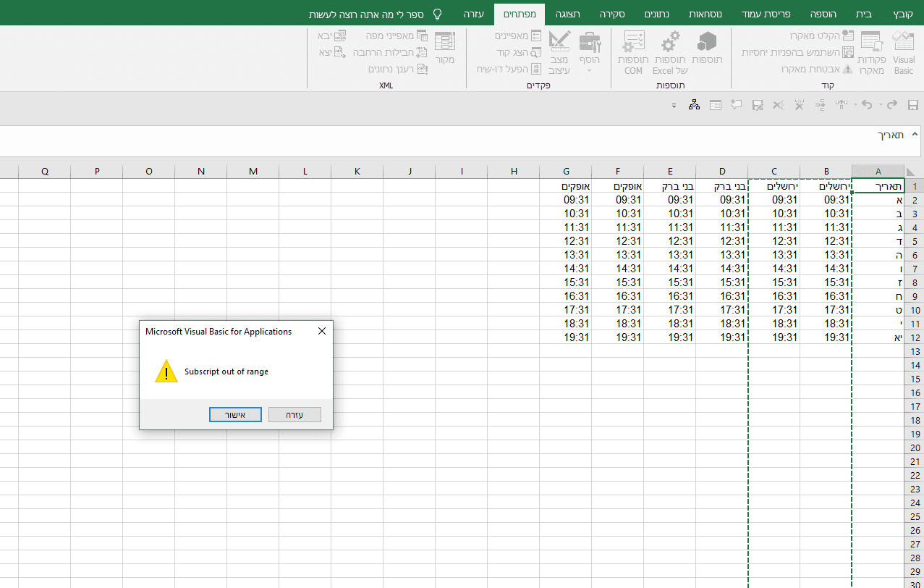Image resolution: width=924 pixels, height=588 pixels.
Task: Open Excel Add-ins gear icon
Action: [671, 42]
